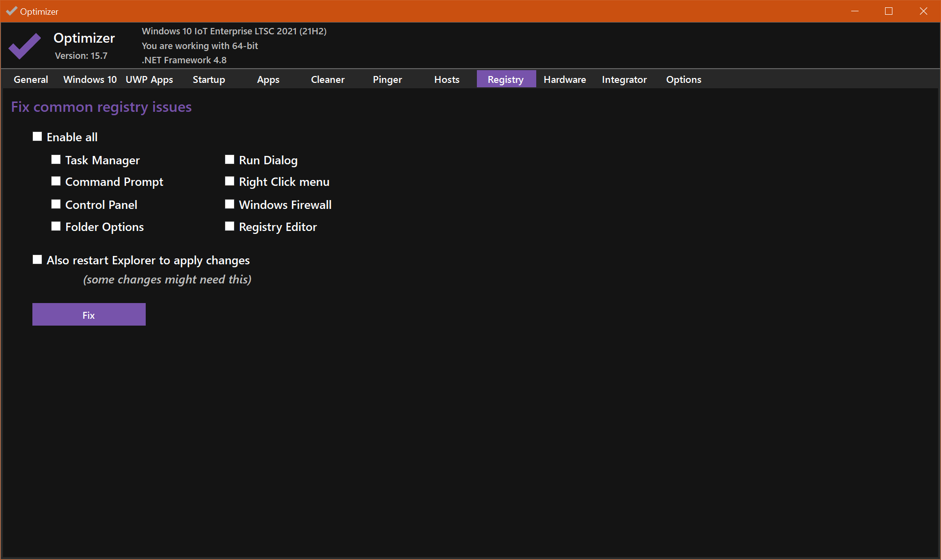This screenshot has width=941, height=560.
Task: Open the UWP Apps tab
Action: click(149, 79)
